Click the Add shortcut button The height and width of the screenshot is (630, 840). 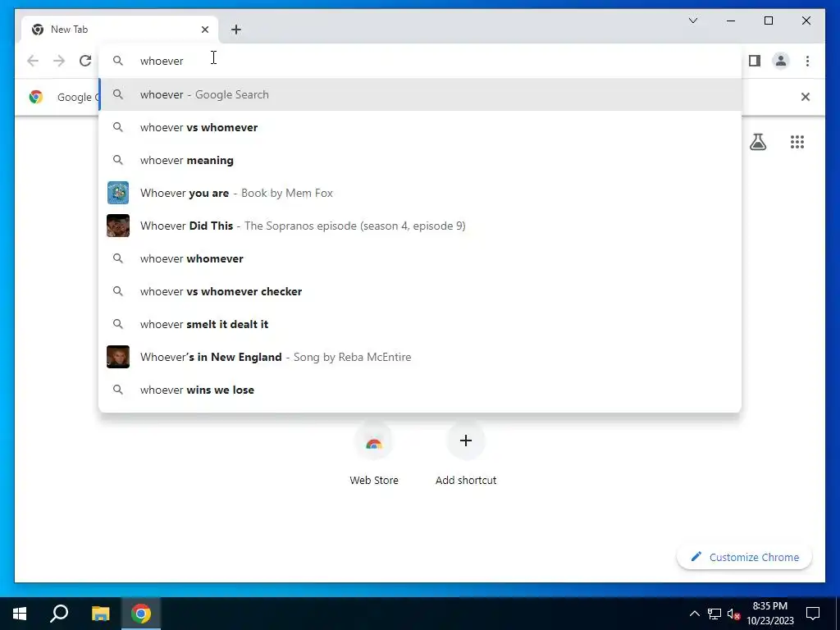coord(466,454)
